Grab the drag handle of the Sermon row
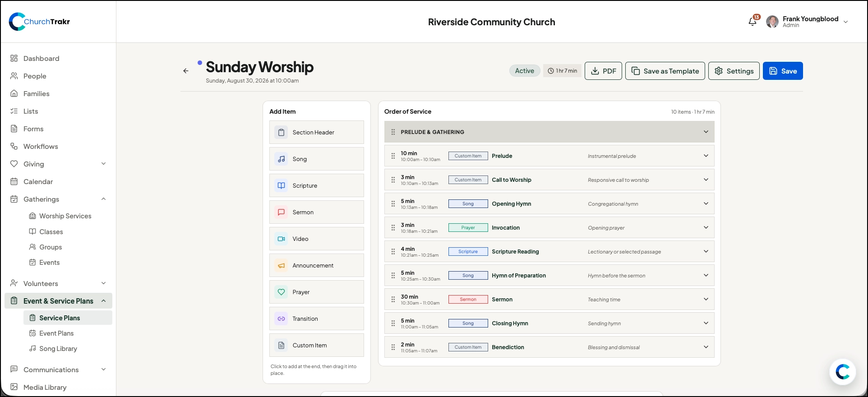Image resolution: width=868 pixels, height=397 pixels. [393, 300]
